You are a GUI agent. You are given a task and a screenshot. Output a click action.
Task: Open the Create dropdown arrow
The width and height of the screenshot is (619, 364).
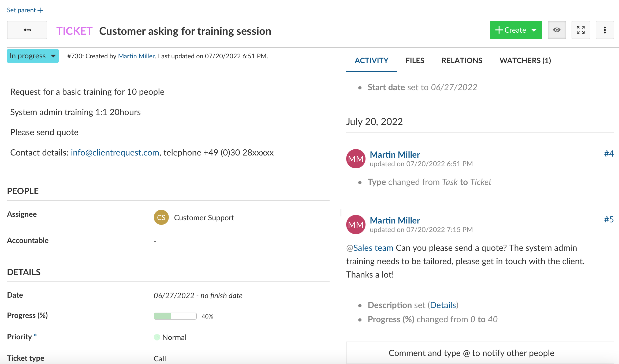[534, 30]
